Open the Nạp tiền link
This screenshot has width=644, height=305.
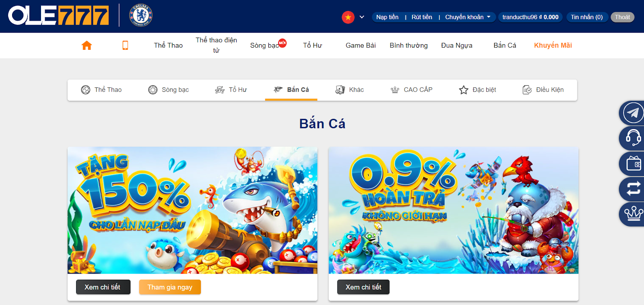pos(387,17)
